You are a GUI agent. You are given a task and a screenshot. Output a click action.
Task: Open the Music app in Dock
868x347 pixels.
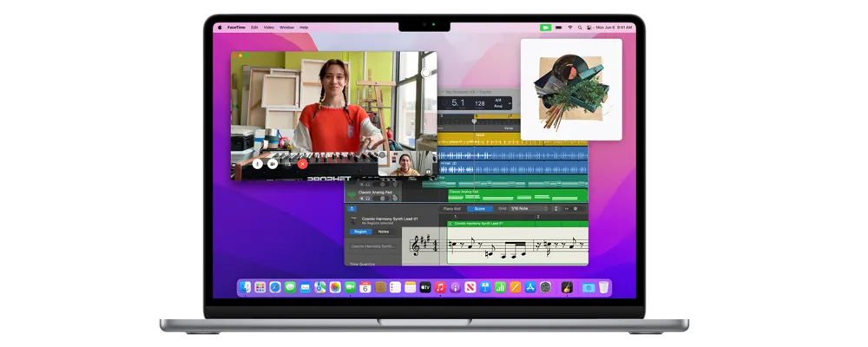440,287
